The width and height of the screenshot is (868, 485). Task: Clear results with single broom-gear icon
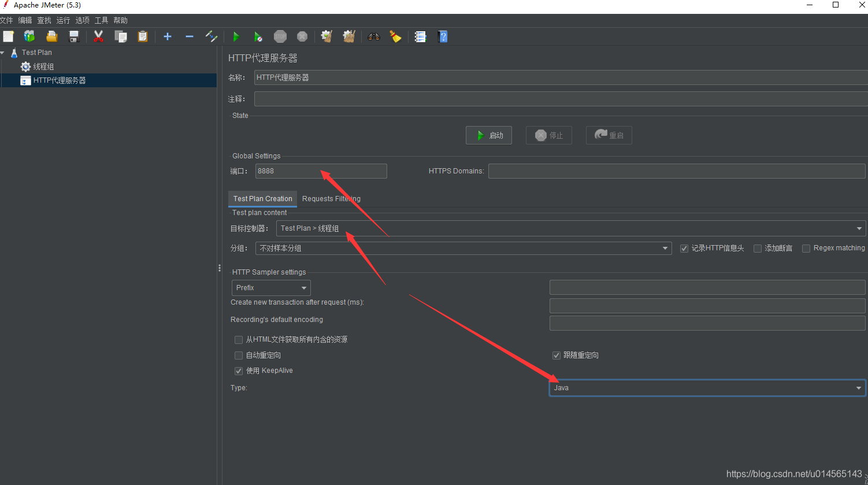(327, 36)
